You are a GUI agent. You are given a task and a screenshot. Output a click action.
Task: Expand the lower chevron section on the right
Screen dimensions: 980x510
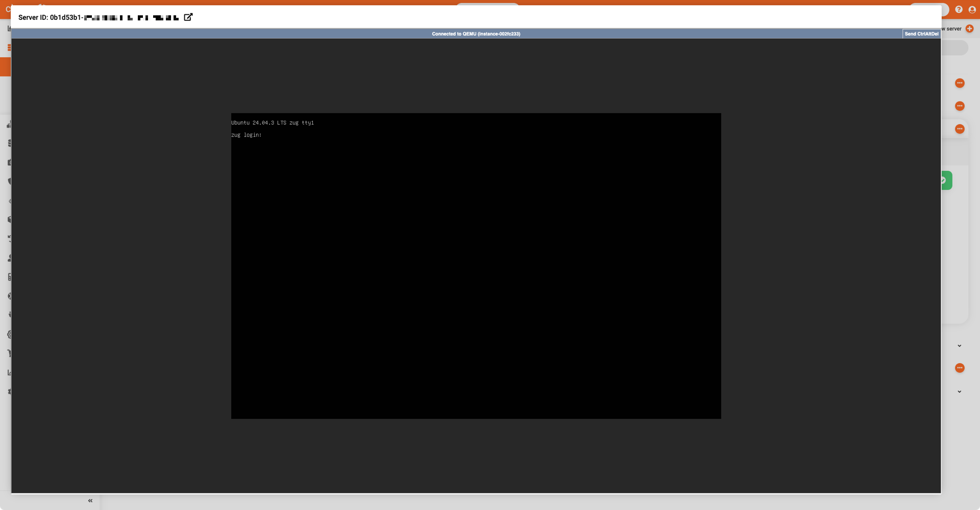pos(959,391)
